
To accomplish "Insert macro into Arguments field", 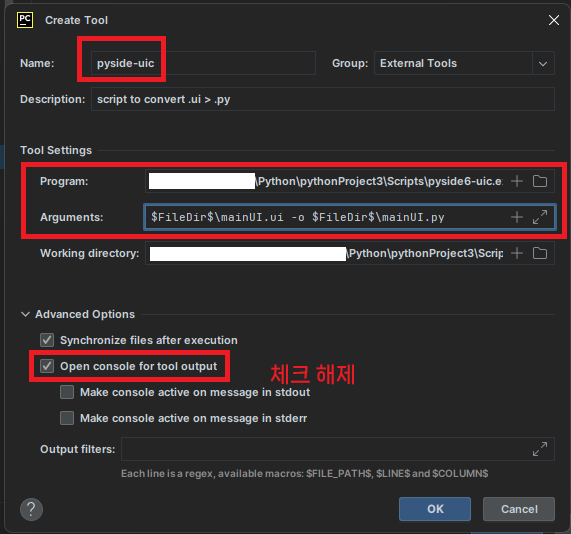I will (517, 217).
